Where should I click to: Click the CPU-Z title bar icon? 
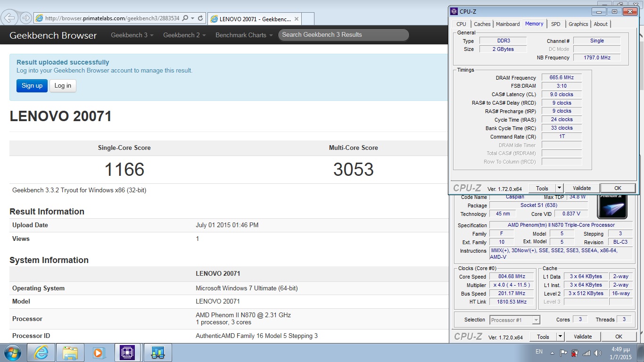tap(454, 11)
